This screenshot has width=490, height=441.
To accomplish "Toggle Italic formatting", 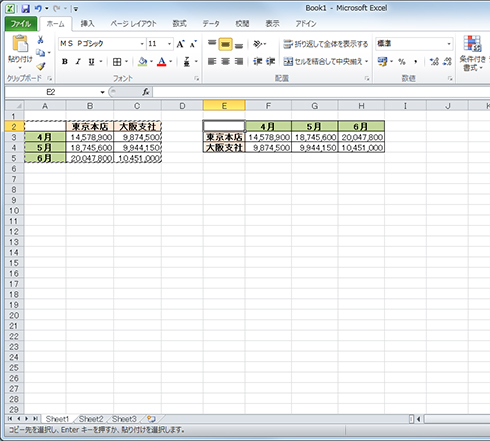I will pos(78,62).
